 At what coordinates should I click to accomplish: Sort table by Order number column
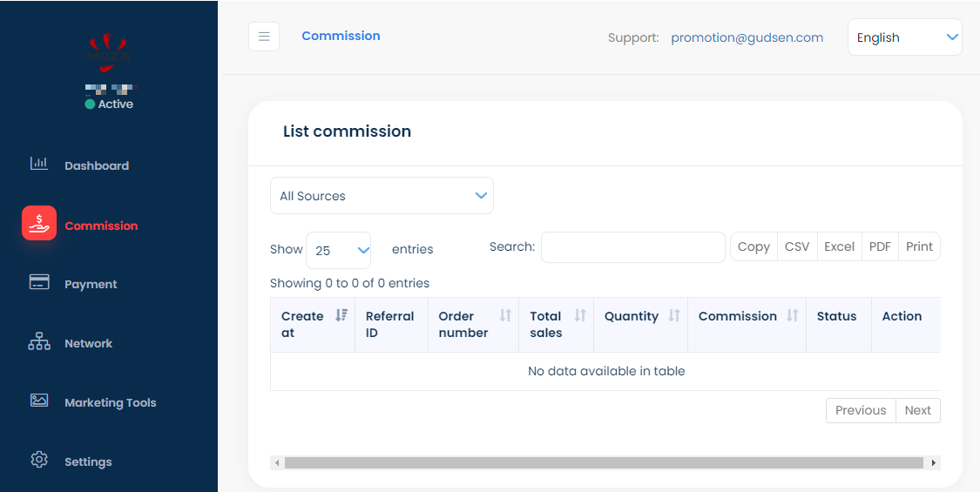tap(504, 315)
